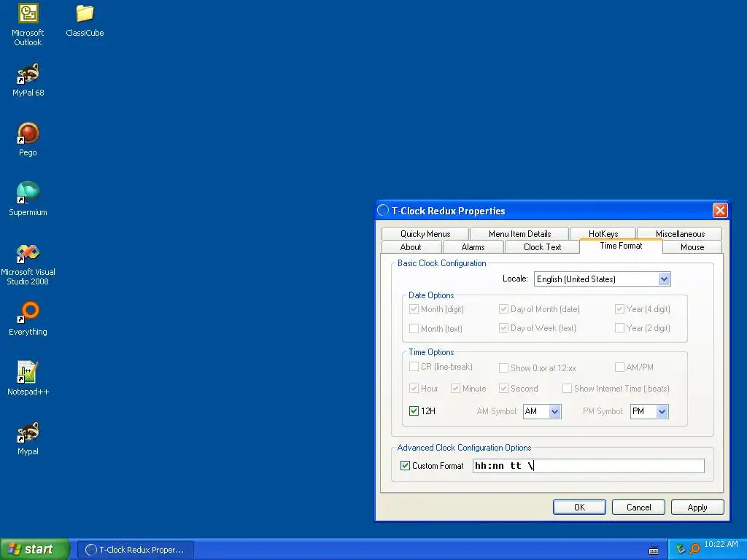The image size is (747, 560).
Task: Click the T-Clock title bar icon
Action: tap(383, 211)
